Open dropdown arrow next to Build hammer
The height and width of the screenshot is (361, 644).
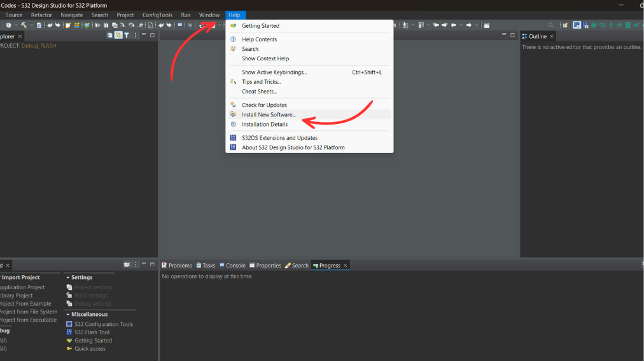point(31,25)
